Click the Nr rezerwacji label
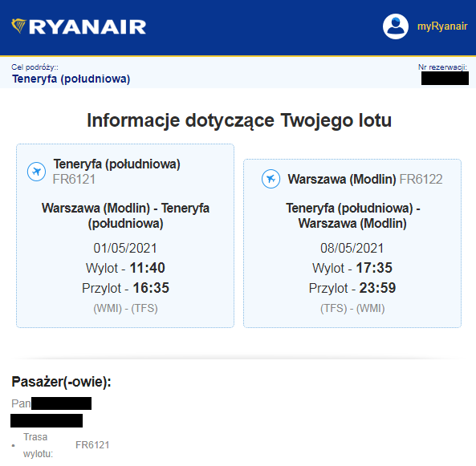Screen dimensions: 476x466 click(442, 67)
